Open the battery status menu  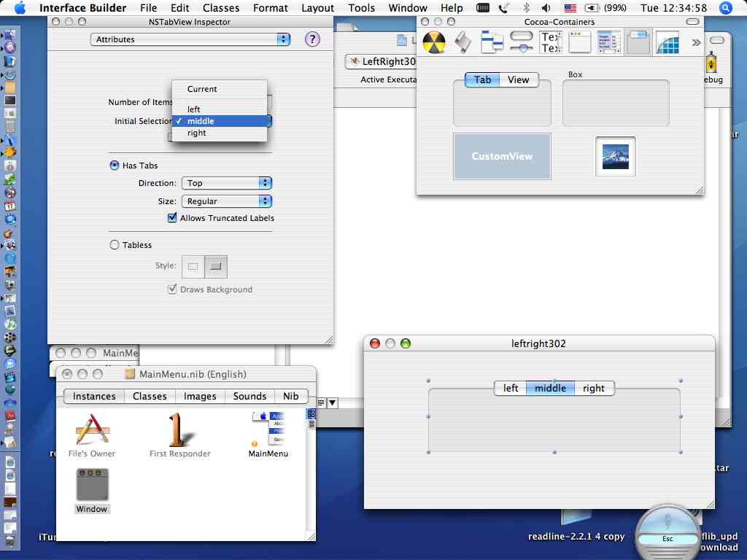coord(605,8)
